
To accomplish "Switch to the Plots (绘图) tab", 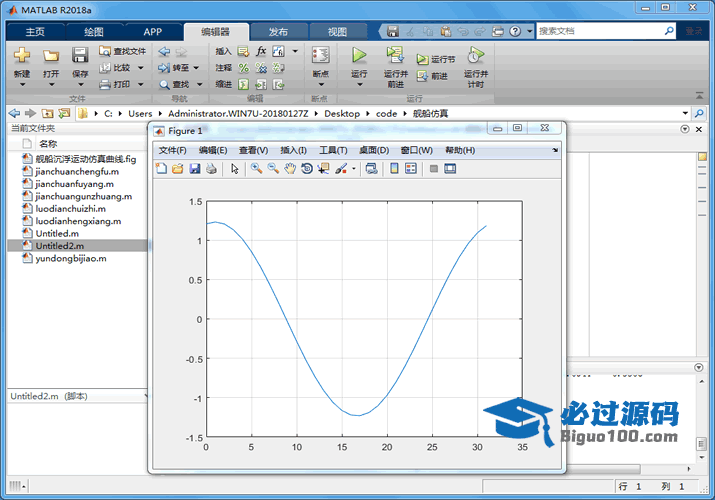I will 94,31.
